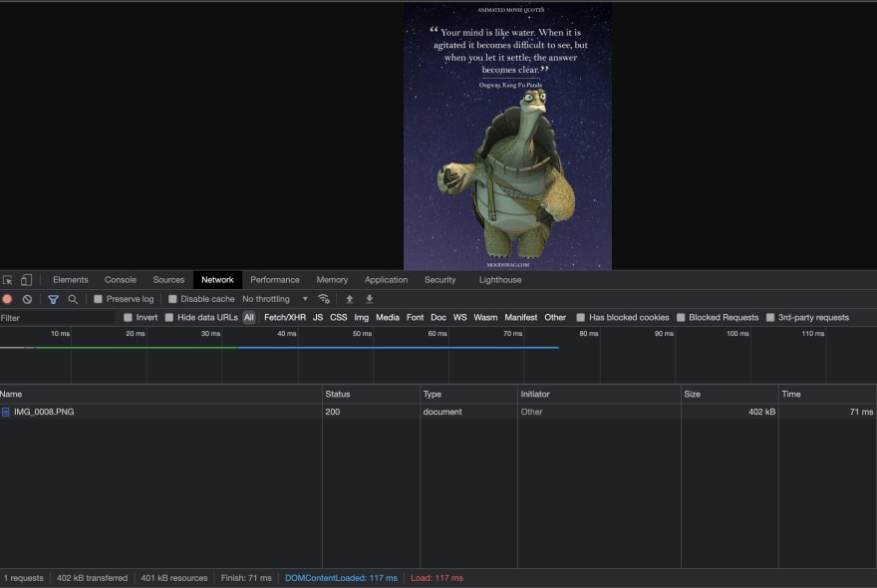
Task: Select the Network tab
Action: click(217, 280)
